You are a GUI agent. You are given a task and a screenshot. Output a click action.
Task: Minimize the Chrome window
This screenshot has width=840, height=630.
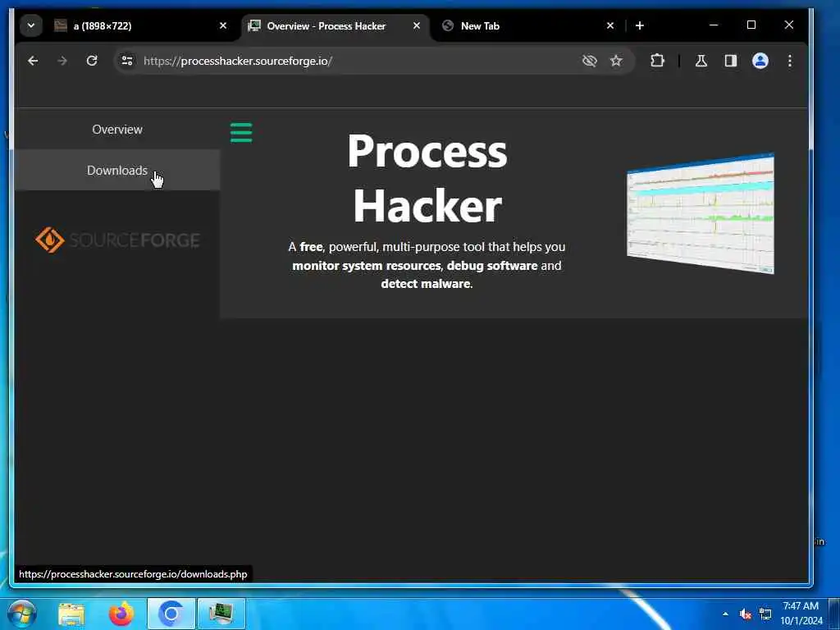click(x=714, y=25)
